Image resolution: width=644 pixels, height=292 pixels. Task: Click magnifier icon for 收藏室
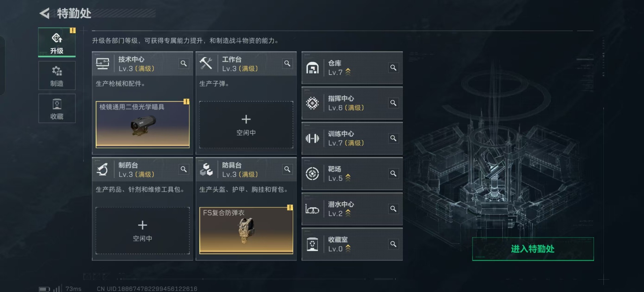pos(393,244)
